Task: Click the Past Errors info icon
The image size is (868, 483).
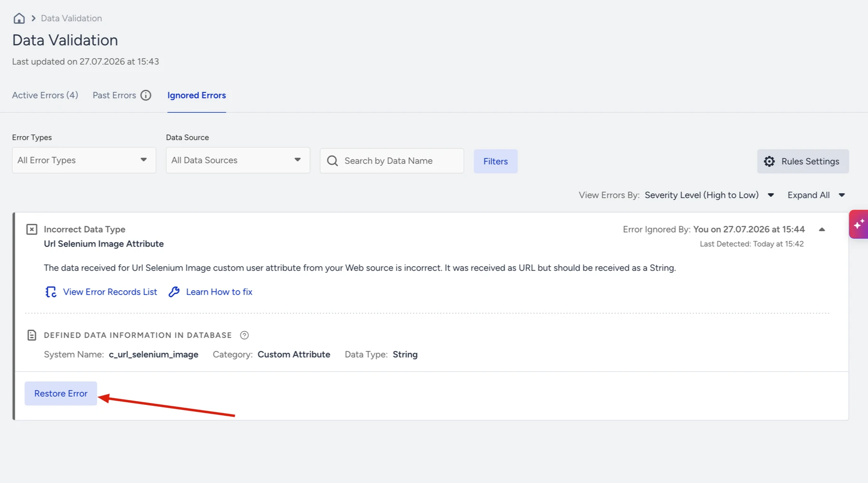Action: pos(146,95)
